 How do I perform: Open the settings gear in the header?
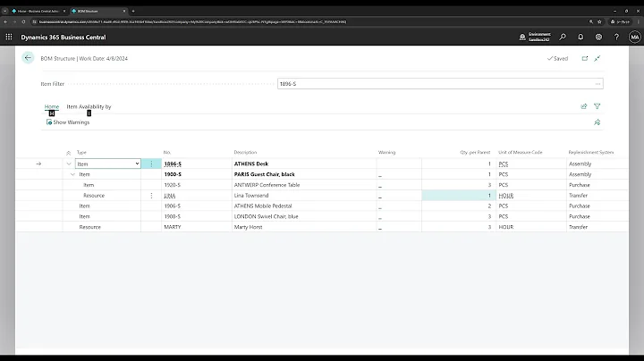tap(598, 37)
